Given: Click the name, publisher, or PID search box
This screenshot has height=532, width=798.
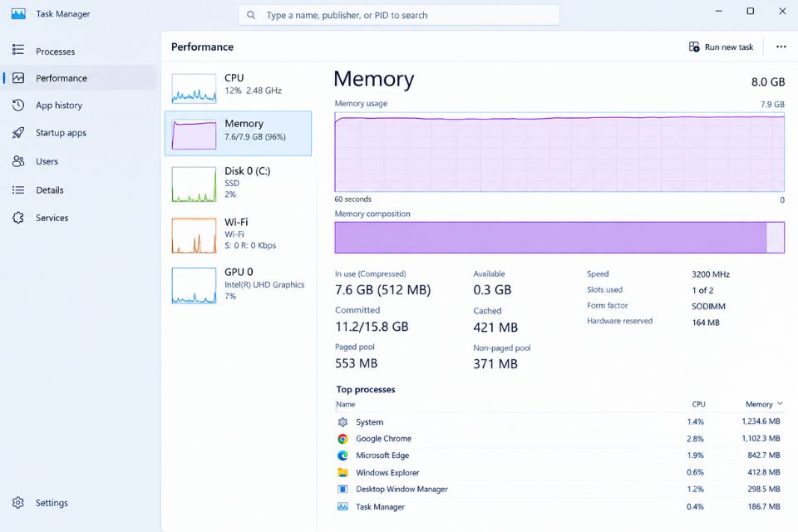Looking at the screenshot, I should (399, 15).
